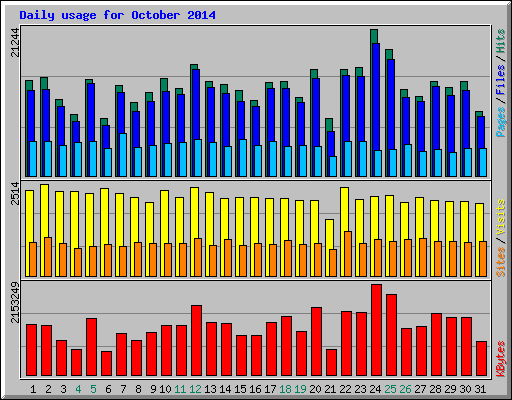Select day label 29 on the axis
Image resolution: width=512 pixels, height=400 pixels.
click(x=450, y=389)
